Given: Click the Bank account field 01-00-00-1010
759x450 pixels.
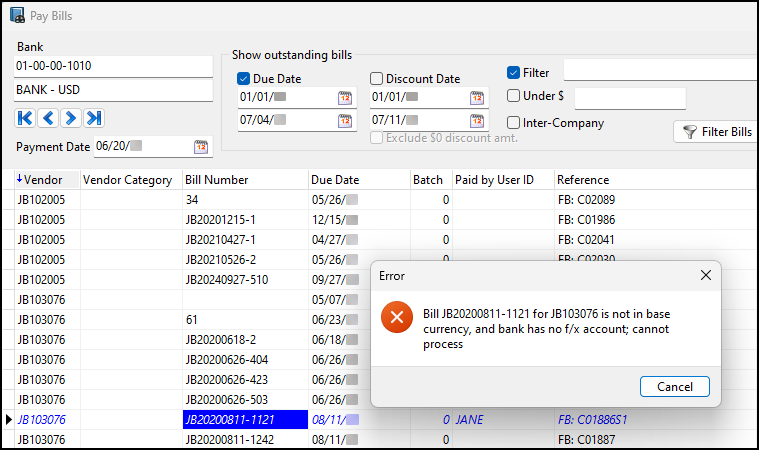Looking at the screenshot, I should pyautogui.click(x=113, y=66).
